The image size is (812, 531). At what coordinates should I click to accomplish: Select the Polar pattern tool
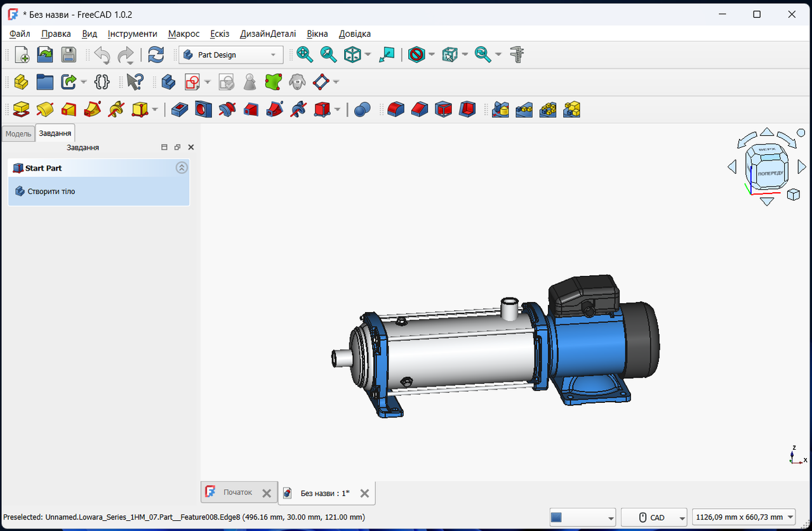click(548, 110)
